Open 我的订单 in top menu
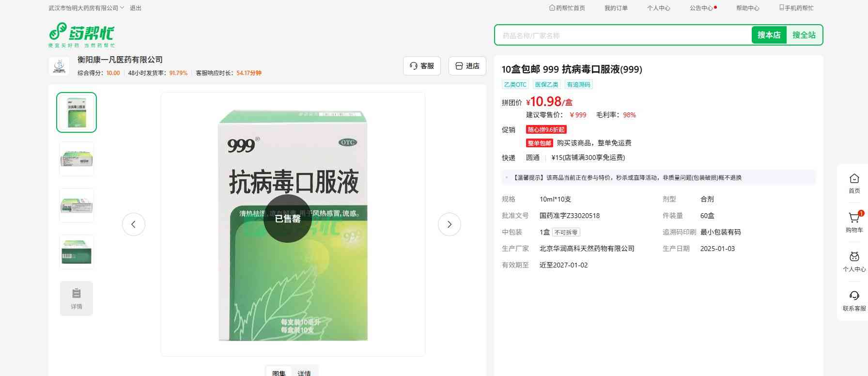Image resolution: width=868 pixels, height=376 pixels. click(616, 8)
